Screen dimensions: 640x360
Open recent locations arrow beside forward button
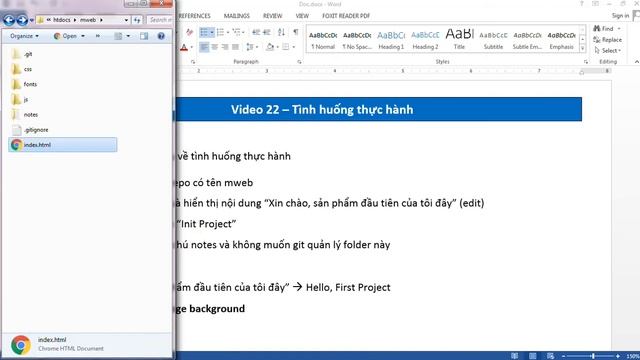click(31, 20)
